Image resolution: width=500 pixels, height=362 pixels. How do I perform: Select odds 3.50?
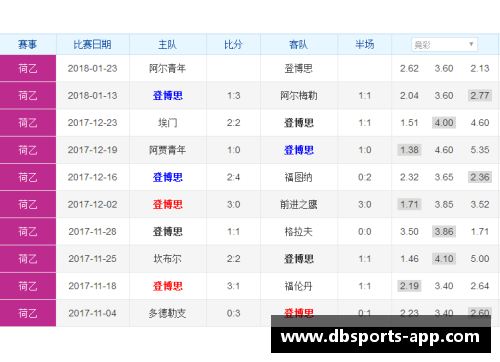coord(409,231)
